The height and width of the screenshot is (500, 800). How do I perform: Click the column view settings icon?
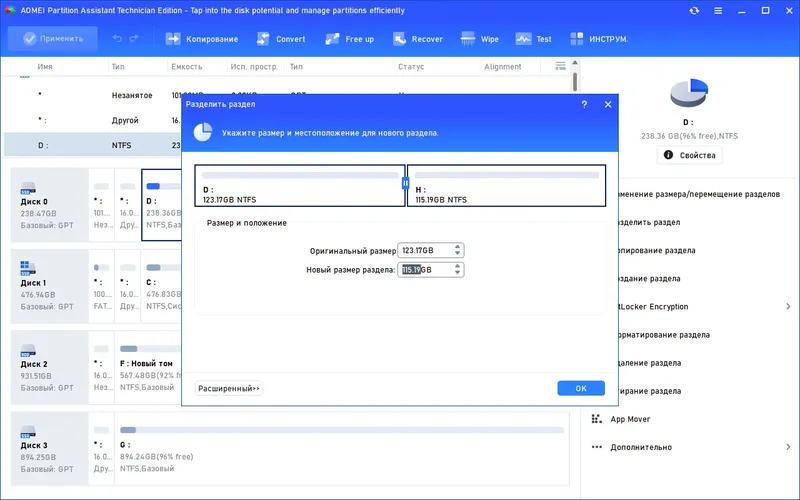coord(560,66)
